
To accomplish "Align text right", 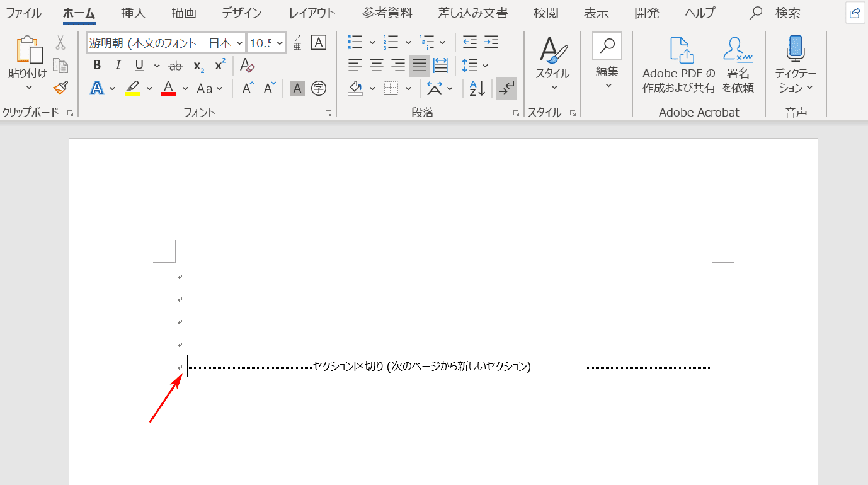I will point(398,65).
